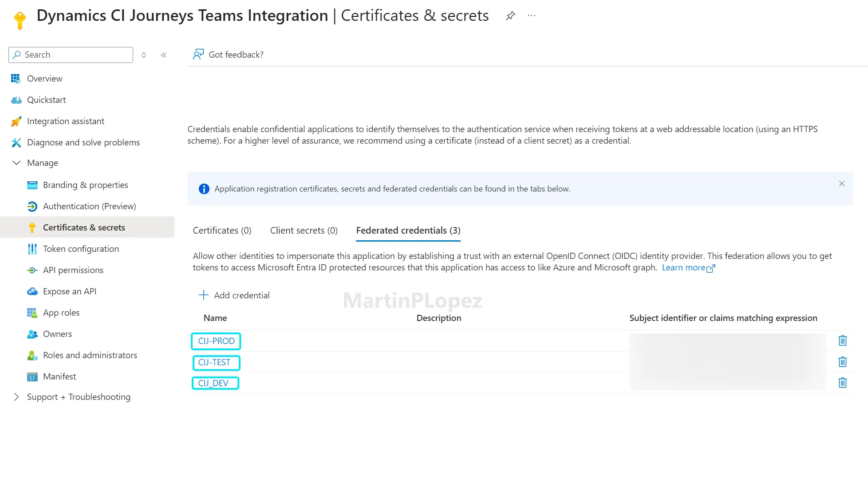Open the Manifest page
Screen dimensions: 868x481
click(x=59, y=377)
